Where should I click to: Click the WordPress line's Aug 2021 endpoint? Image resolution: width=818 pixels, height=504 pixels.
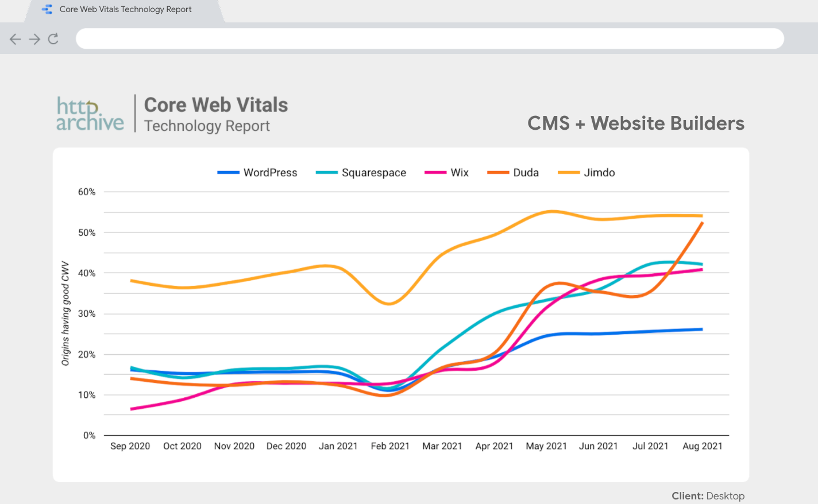(x=702, y=329)
